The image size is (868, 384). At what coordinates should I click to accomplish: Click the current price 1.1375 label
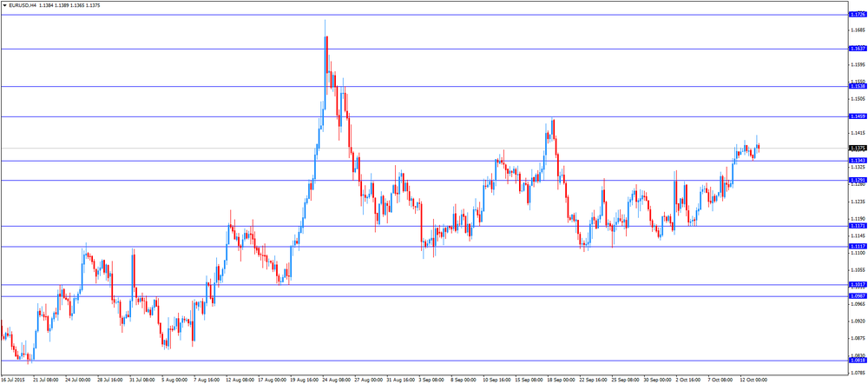(857, 148)
